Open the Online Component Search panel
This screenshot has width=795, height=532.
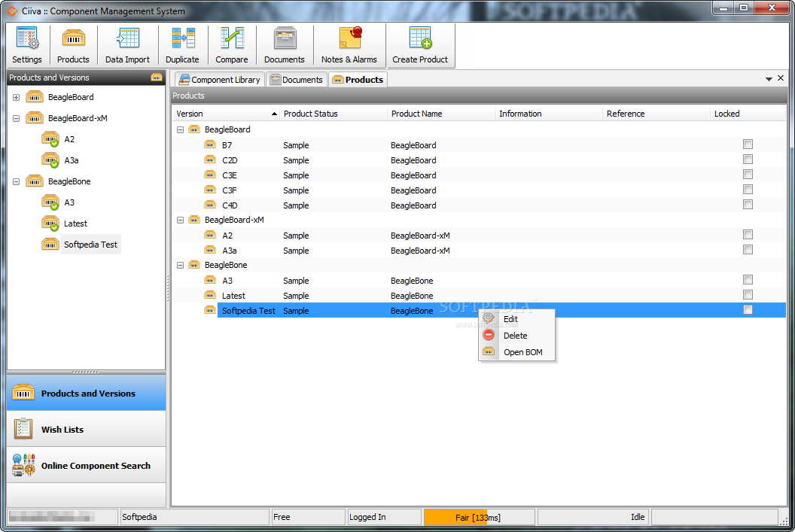coord(86,465)
